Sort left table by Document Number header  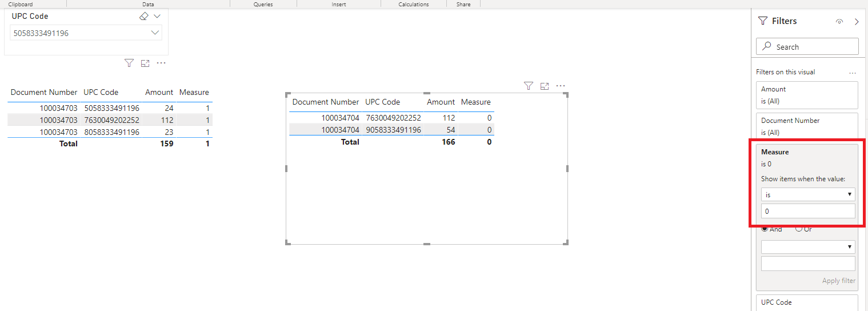click(x=44, y=92)
